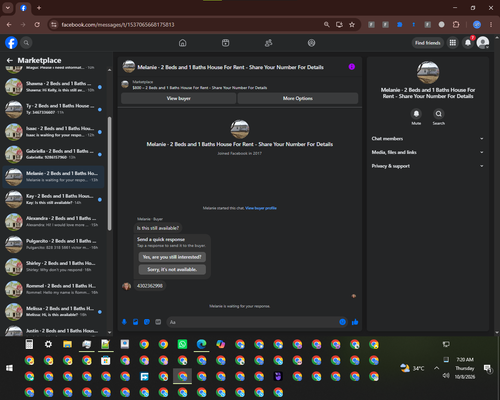Open the Shawna conversation in Marketplace list
The width and height of the screenshot is (500, 400).
tap(53, 87)
